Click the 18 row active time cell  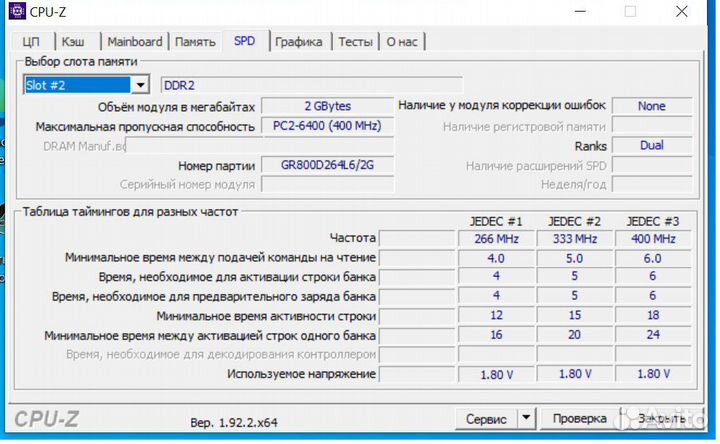(x=653, y=315)
